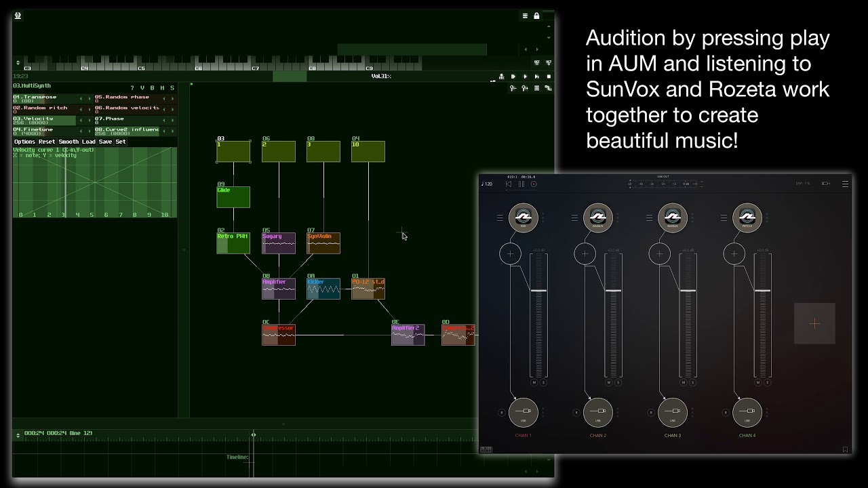Zoom in the module view
The image size is (868, 488).
525,88
